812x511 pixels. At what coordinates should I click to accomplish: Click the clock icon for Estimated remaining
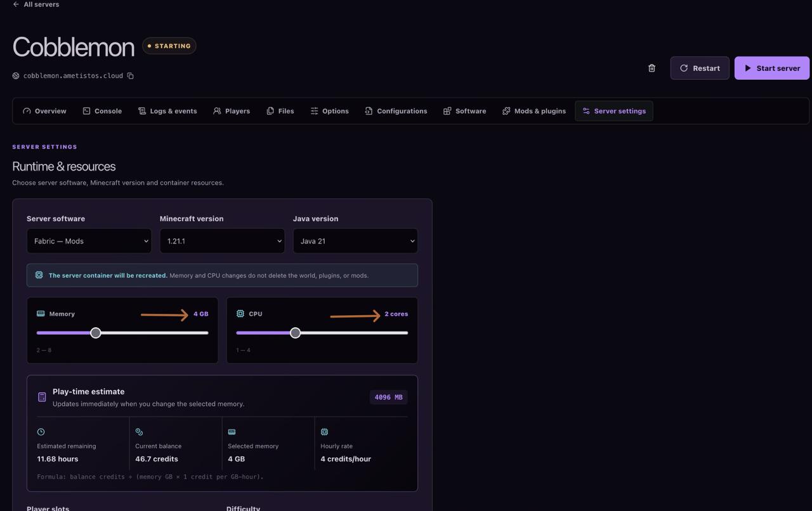(41, 432)
